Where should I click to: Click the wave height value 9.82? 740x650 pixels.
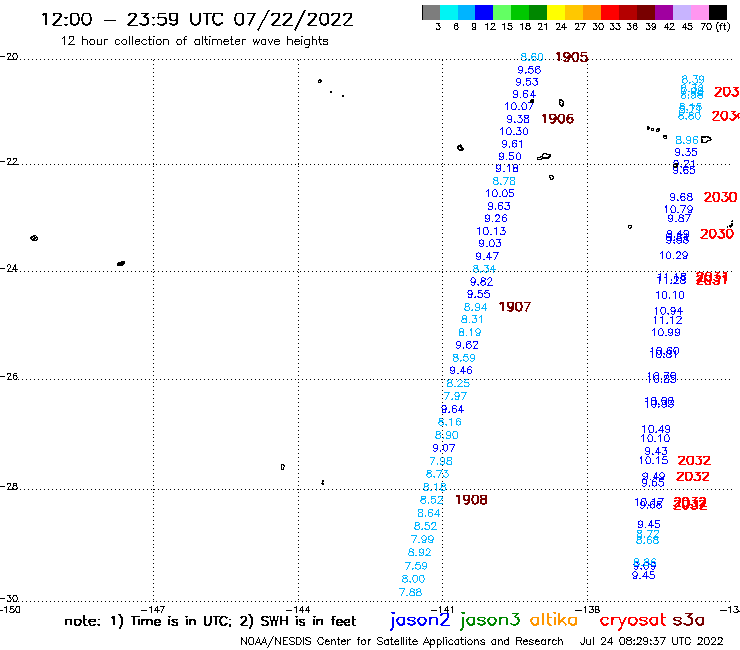pos(481,282)
